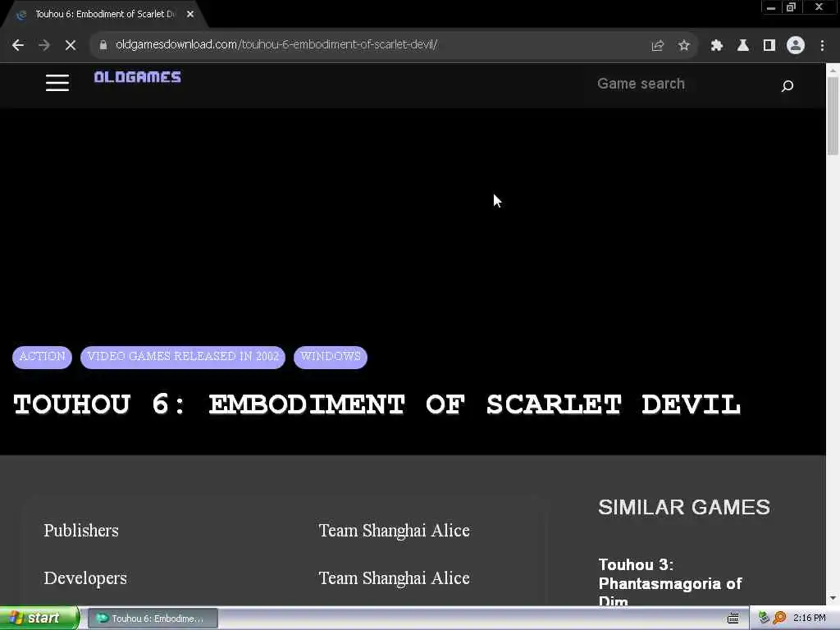Click the padlock site info icon
This screenshot has height=630, width=840.
click(x=103, y=45)
